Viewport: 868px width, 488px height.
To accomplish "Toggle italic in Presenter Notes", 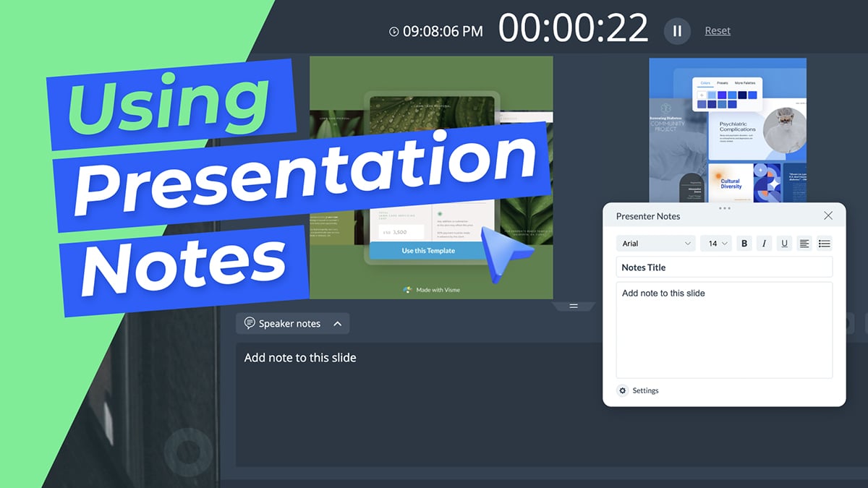I will pyautogui.click(x=764, y=244).
